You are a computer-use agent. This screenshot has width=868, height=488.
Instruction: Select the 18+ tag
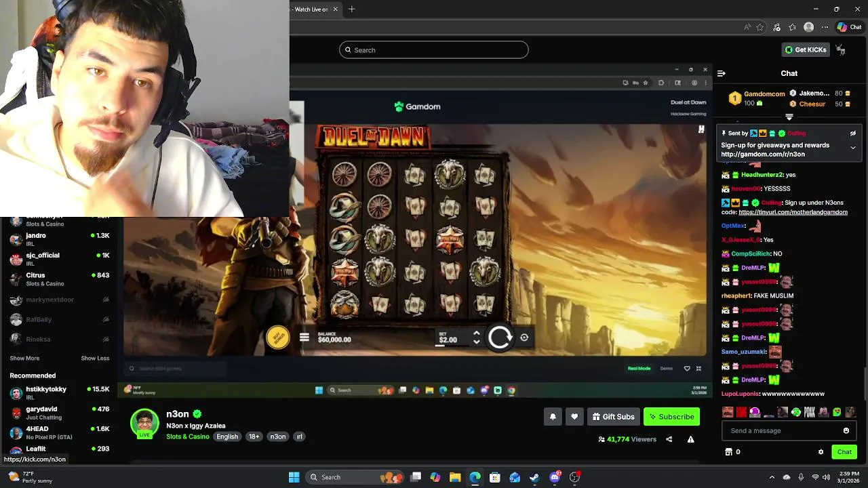254,436
